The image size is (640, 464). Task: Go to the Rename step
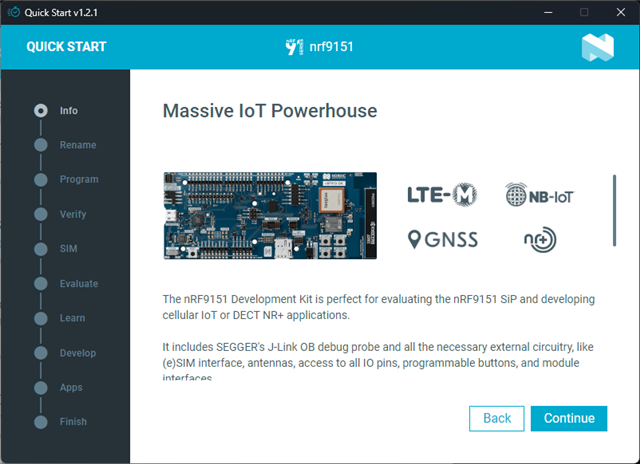tap(78, 145)
